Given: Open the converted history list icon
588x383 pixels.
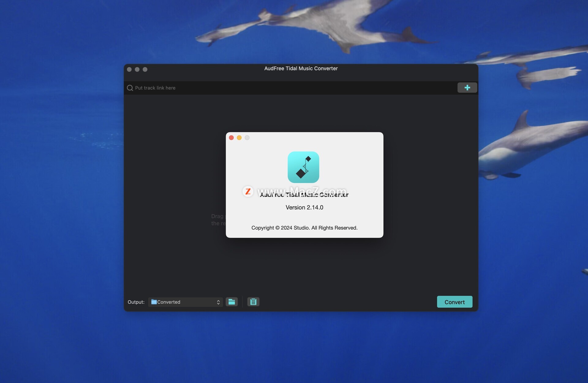Looking at the screenshot, I should coord(253,302).
